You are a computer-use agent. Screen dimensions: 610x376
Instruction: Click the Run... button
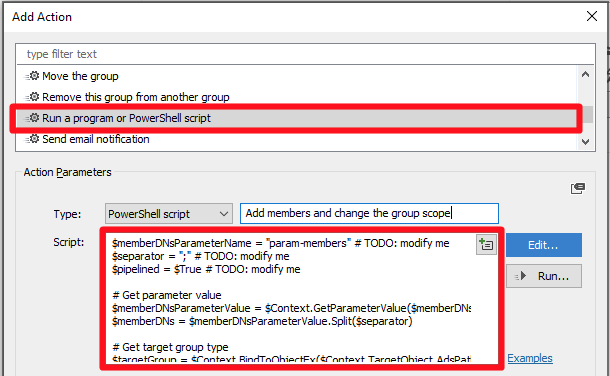point(544,276)
